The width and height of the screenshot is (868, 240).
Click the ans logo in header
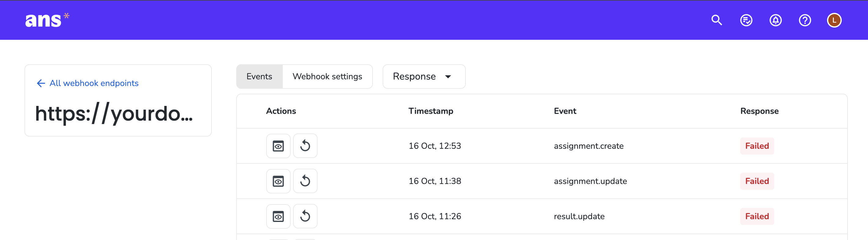pyautogui.click(x=47, y=20)
